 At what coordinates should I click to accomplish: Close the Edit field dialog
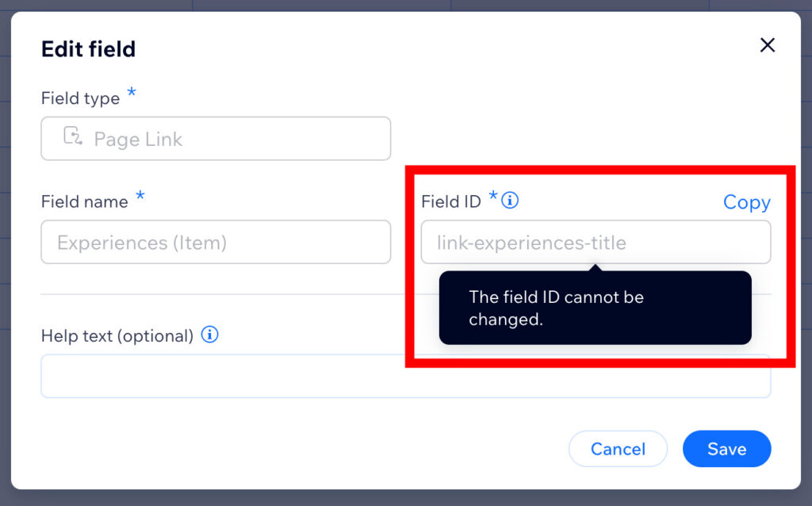pos(767,45)
